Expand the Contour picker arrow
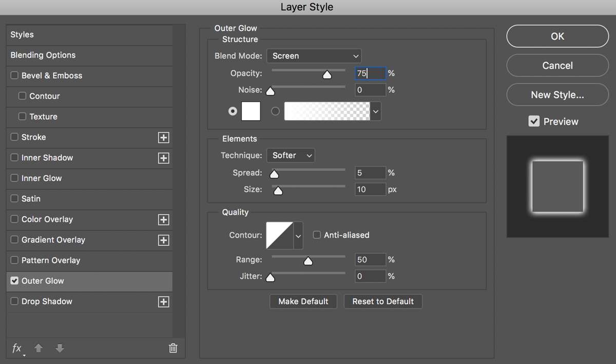Image resolution: width=616 pixels, height=364 pixels. [x=298, y=235]
